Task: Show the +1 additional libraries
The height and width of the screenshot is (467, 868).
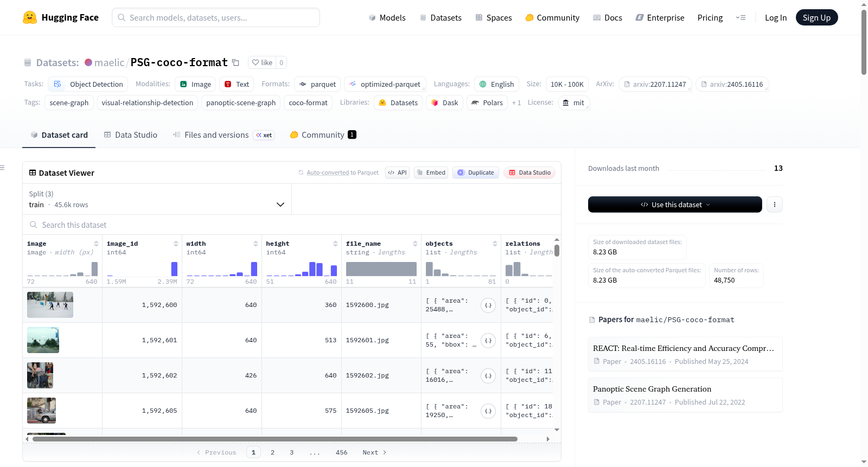Action: point(516,103)
